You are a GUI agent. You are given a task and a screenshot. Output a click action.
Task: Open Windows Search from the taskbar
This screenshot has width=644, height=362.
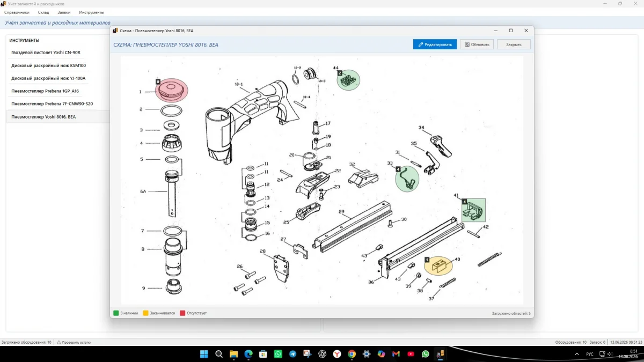[x=219, y=354]
